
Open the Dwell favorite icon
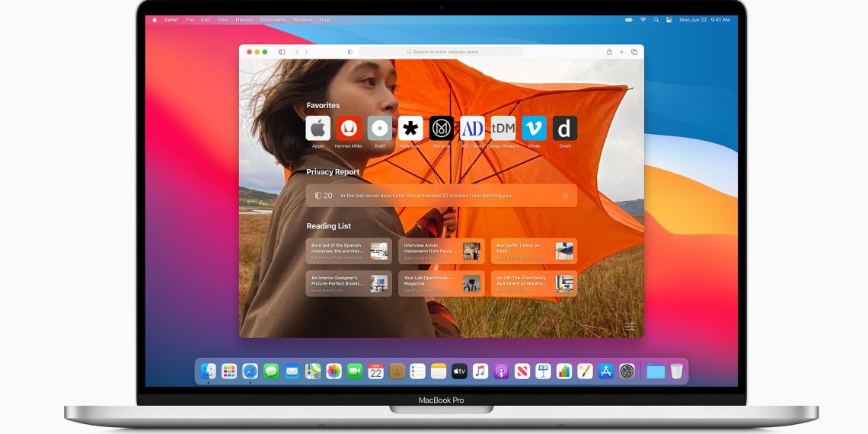point(564,128)
